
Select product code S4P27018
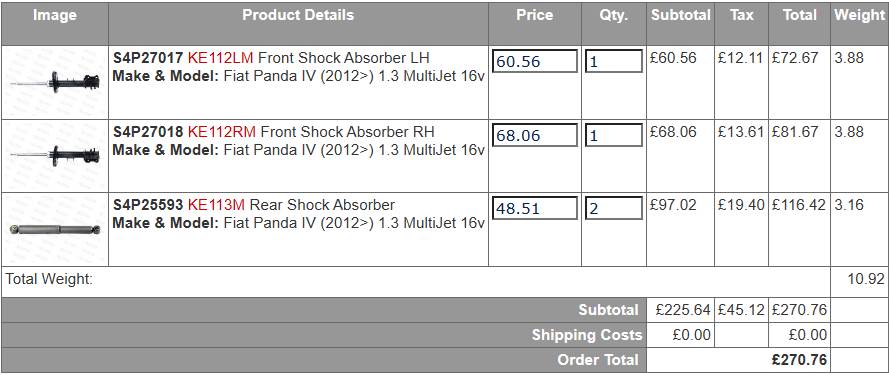tap(148, 132)
